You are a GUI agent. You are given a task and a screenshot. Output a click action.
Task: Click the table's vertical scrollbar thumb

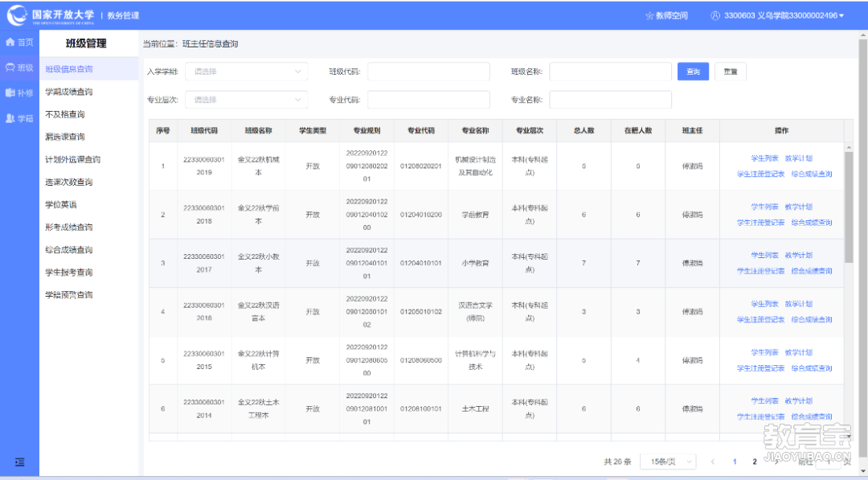click(x=849, y=207)
